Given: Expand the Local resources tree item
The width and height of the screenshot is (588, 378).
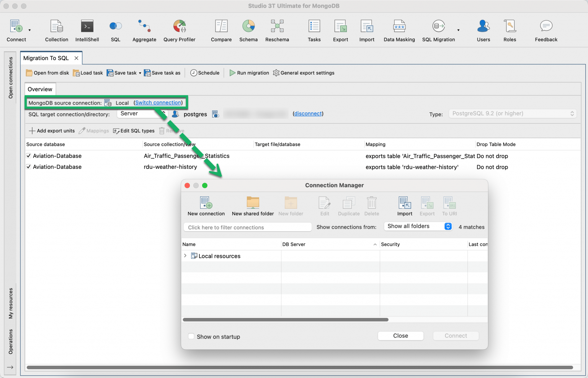Looking at the screenshot, I should click(185, 256).
